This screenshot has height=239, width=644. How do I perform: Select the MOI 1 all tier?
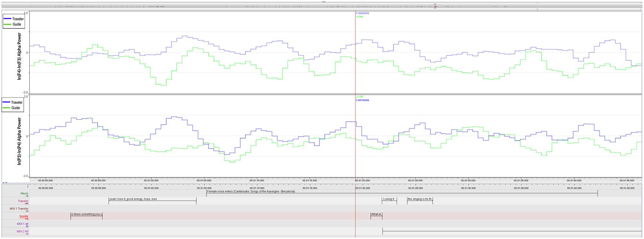point(22,224)
